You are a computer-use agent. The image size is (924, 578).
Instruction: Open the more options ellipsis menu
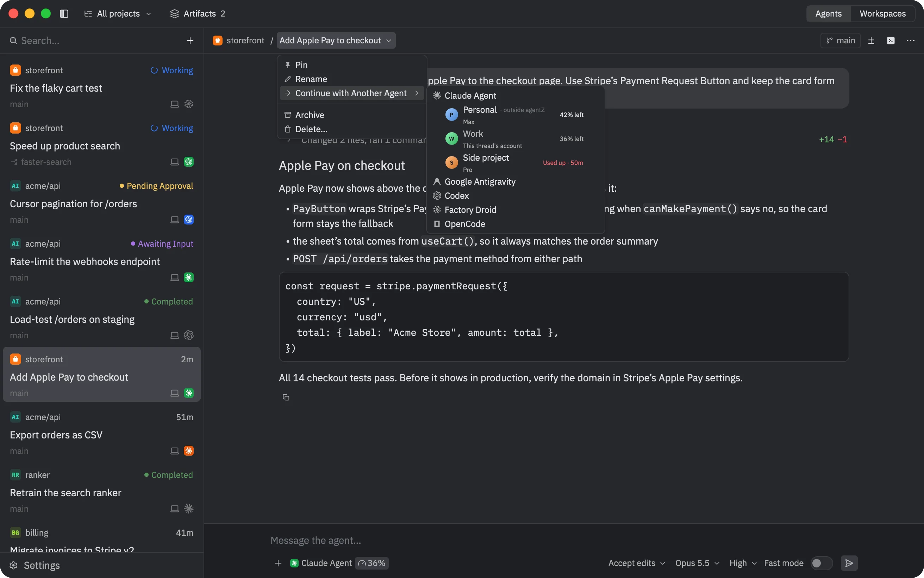911,41
